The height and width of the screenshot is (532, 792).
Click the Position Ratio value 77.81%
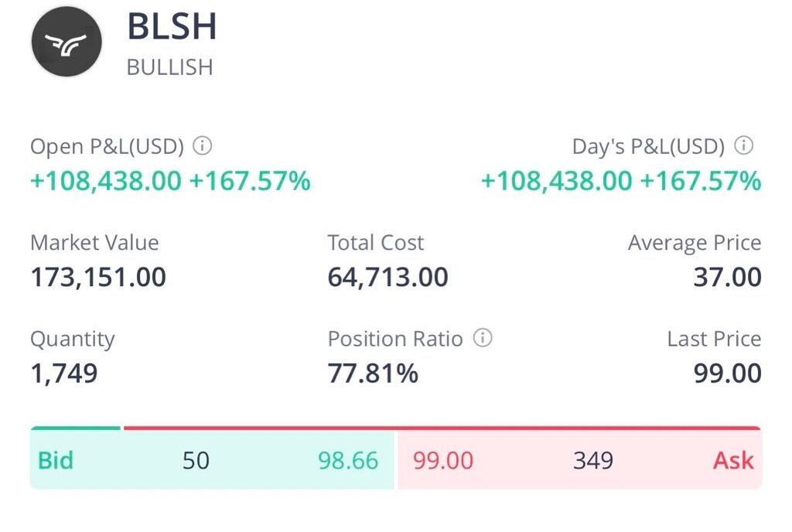tap(373, 373)
